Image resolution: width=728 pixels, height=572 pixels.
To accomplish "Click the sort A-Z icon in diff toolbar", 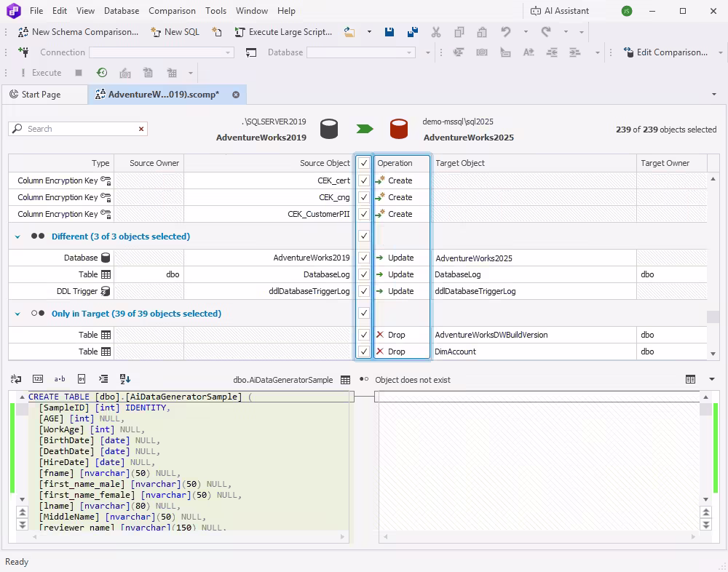I will [x=125, y=379].
